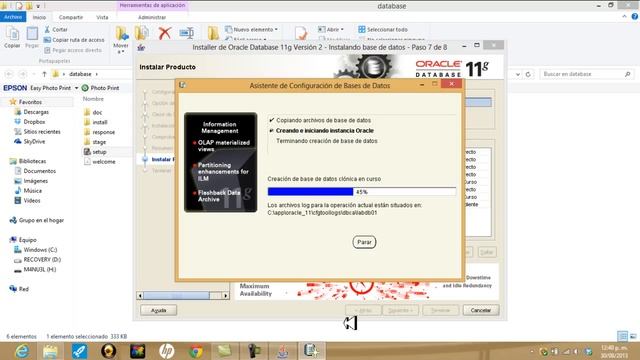640x360 pixels.
Task: Click the right arrow of the installer scrollbar
Action: click(x=226, y=295)
